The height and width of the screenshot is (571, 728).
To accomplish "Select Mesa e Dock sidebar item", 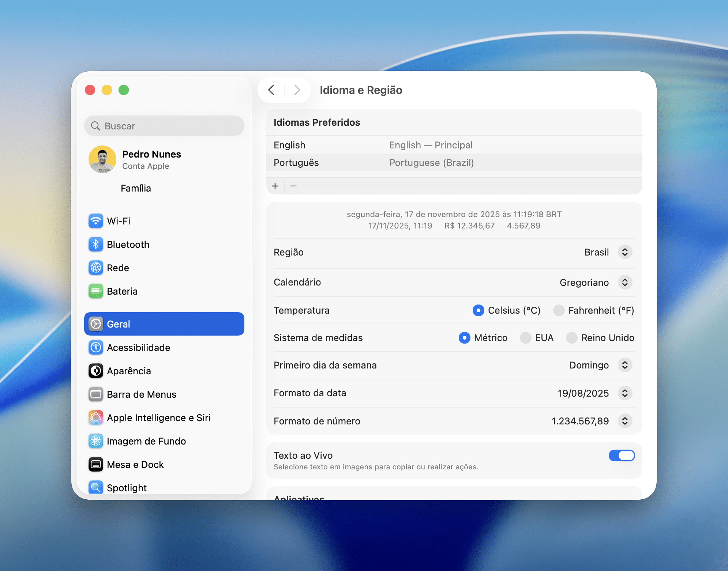I will 135,464.
